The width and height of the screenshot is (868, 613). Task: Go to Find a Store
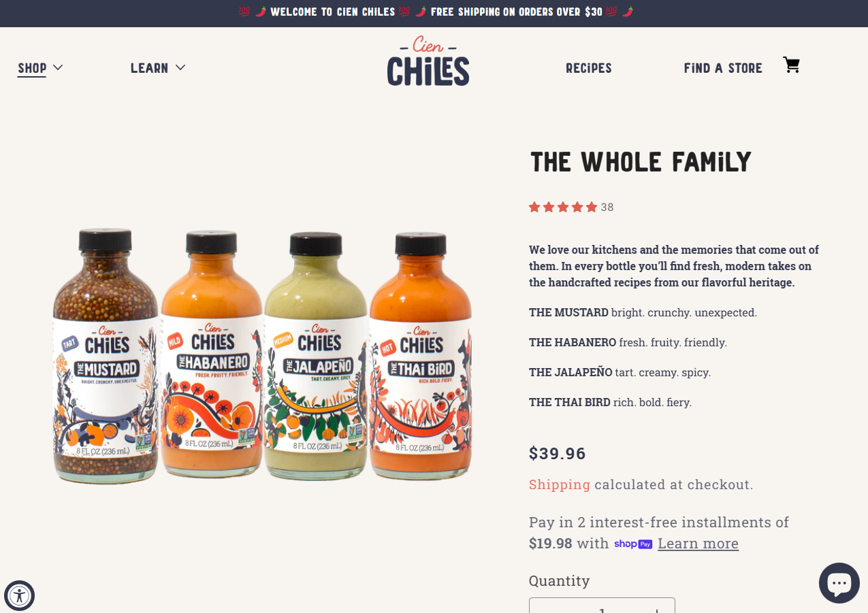click(723, 68)
